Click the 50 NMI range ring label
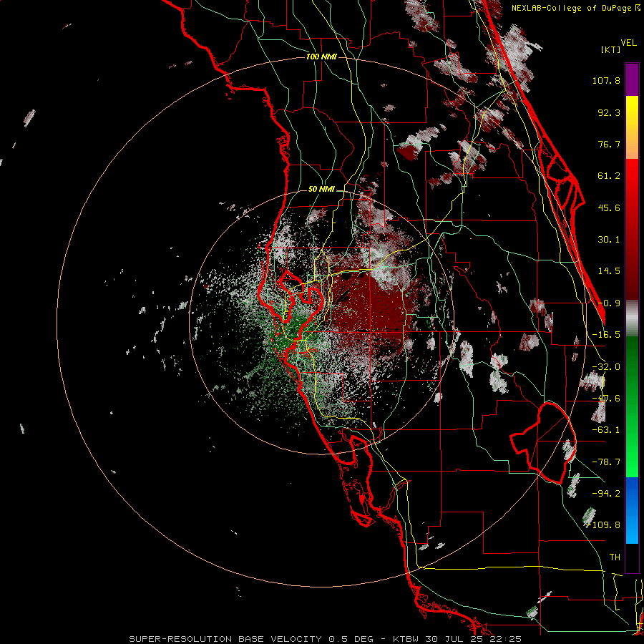The width and height of the screenshot is (644, 644). (x=321, y=190)
